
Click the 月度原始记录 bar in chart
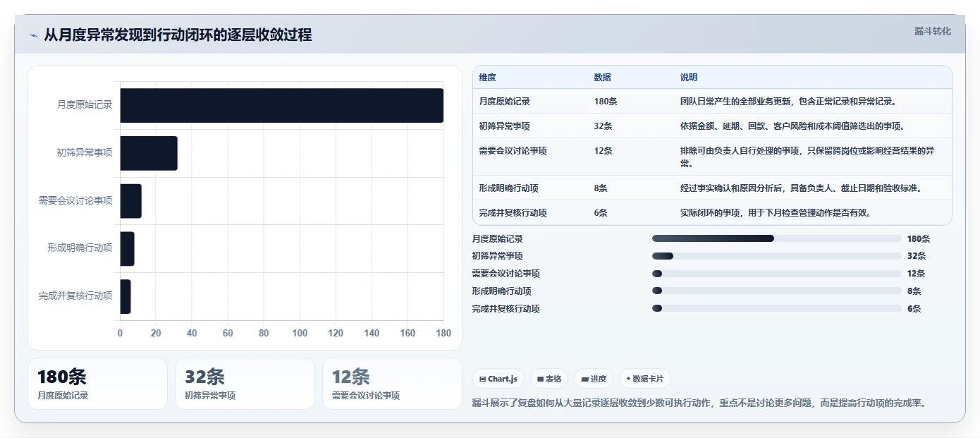pos(281,105)
